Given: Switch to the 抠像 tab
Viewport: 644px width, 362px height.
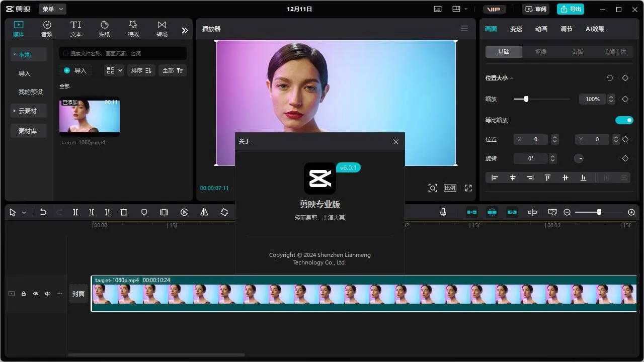Looking at the screenshot, I should point(540,51).
